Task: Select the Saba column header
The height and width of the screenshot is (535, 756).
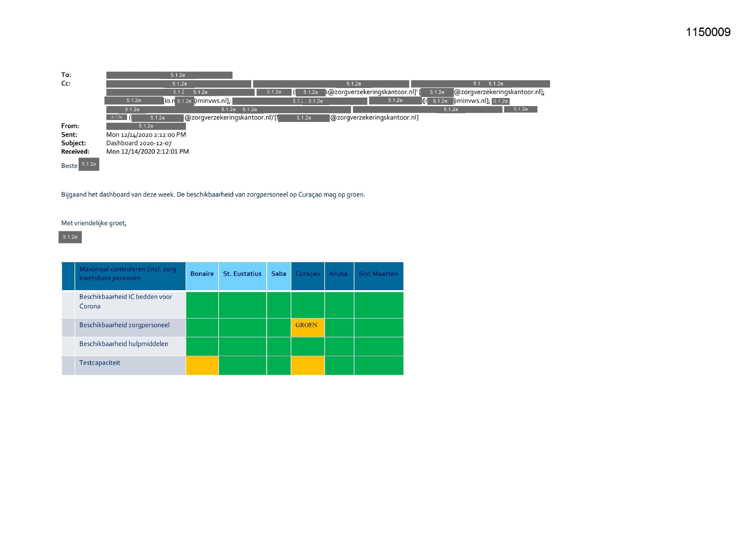Action: pyautogui.click(x=278, y=274)
